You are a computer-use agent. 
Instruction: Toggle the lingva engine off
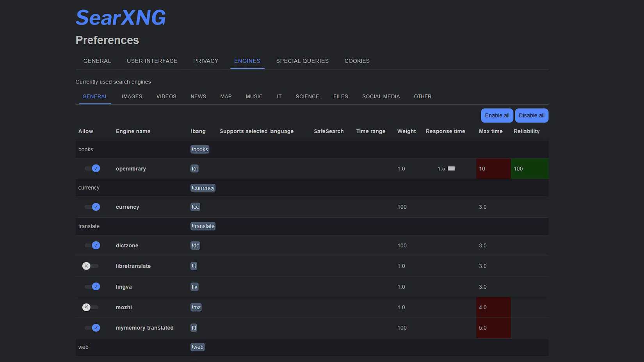click(92, 287)
